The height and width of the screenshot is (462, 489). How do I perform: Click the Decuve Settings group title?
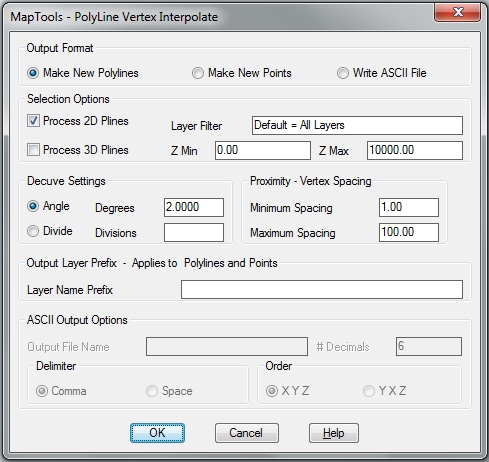click(x=66, y=181)
